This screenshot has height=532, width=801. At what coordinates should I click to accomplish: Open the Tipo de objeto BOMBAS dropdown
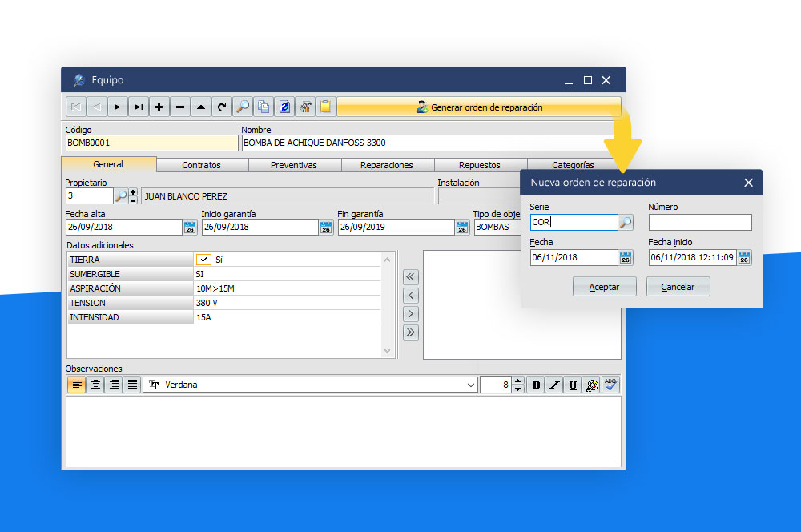click(x=497, y=228)
